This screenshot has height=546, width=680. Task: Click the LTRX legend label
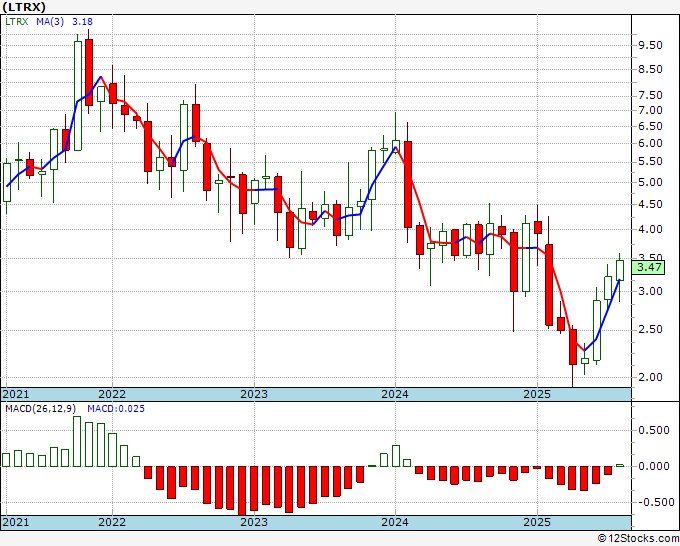[17, 22]
